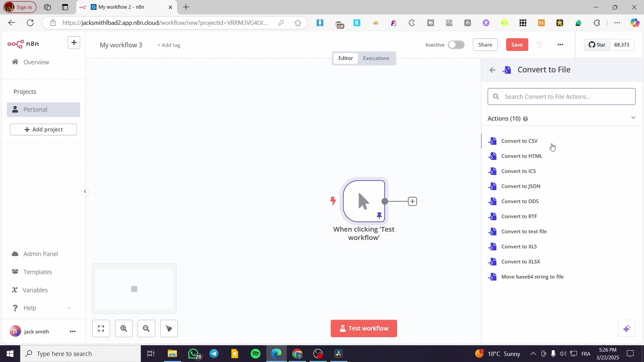
Task: Open the workflow three-dots options menu
Action: tap(560, 45)
